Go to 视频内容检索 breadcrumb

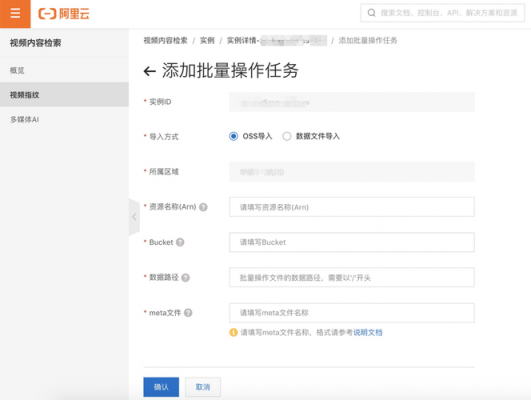[x=165, y=41]
